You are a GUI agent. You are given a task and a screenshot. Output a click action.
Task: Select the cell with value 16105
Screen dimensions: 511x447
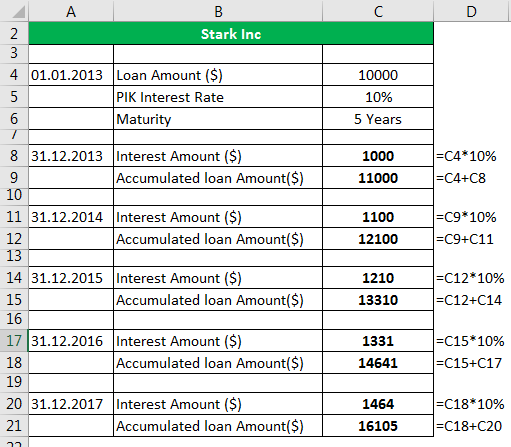click(378, 426)
